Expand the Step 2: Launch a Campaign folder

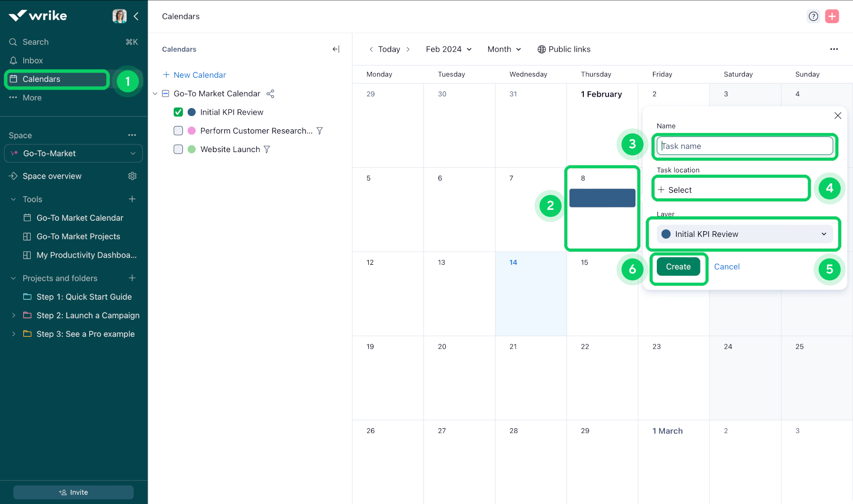click(x=14, y=315)
